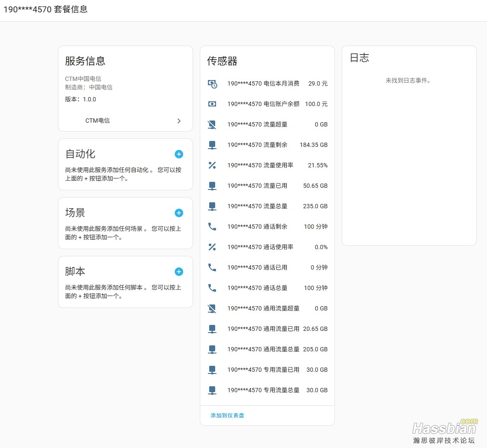Screen dimensions: 487x448
Task: Click the 服务信息 card heading
Action: click(x=85, y=61)
